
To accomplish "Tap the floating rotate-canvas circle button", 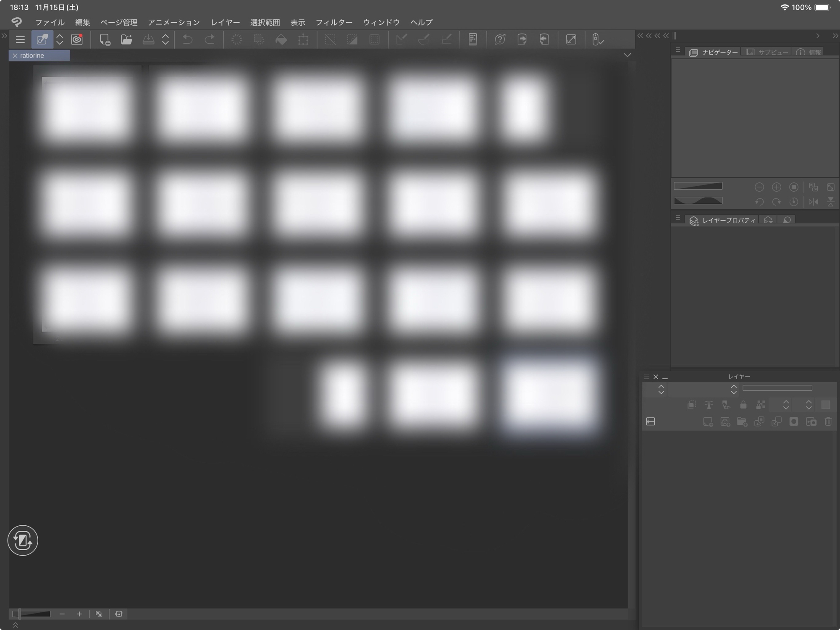I will tap(23, 540).
